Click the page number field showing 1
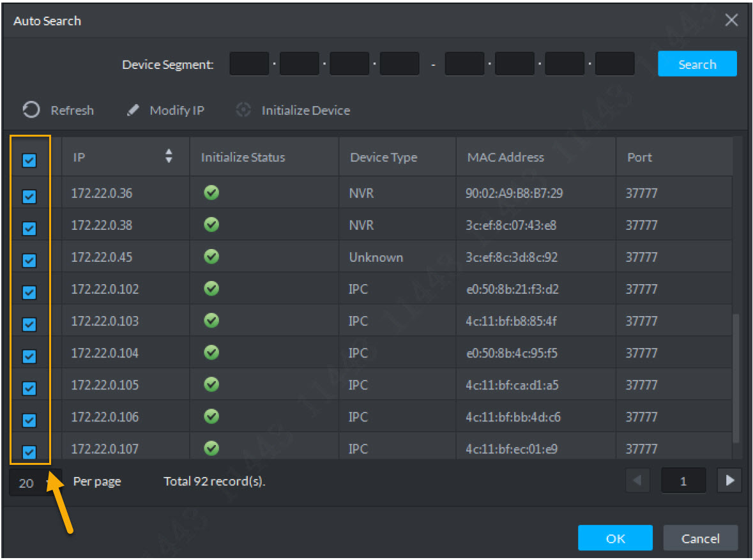Image resolution: width=753 pixels, height=560 pixels. pos(683,480)
